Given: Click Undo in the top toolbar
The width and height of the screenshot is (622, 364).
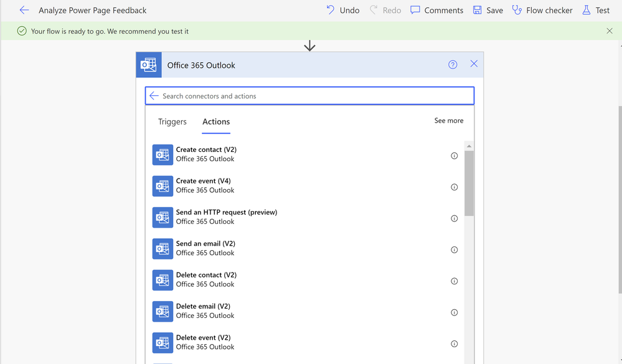Looking at the screenshot, I should coord(342,11).
